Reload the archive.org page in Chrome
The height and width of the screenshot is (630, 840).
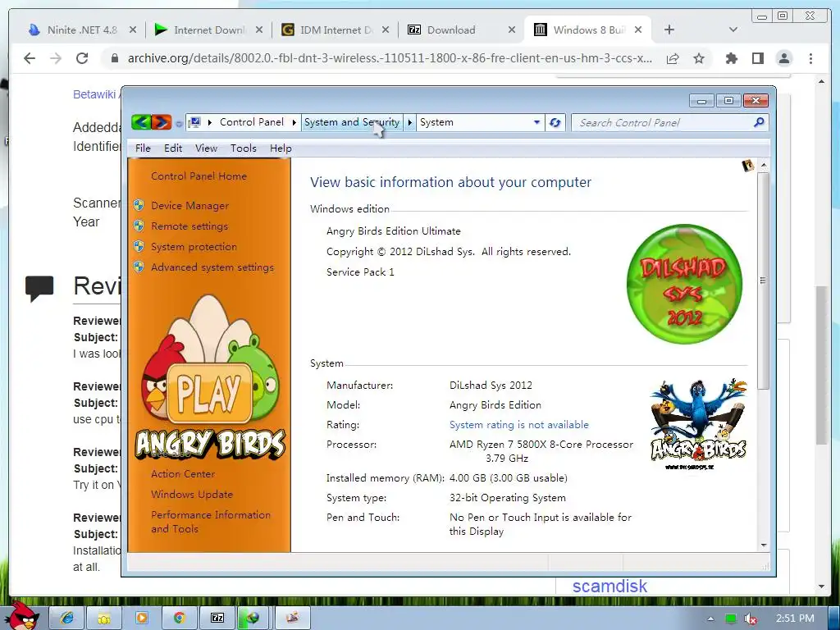coord(82,58)
